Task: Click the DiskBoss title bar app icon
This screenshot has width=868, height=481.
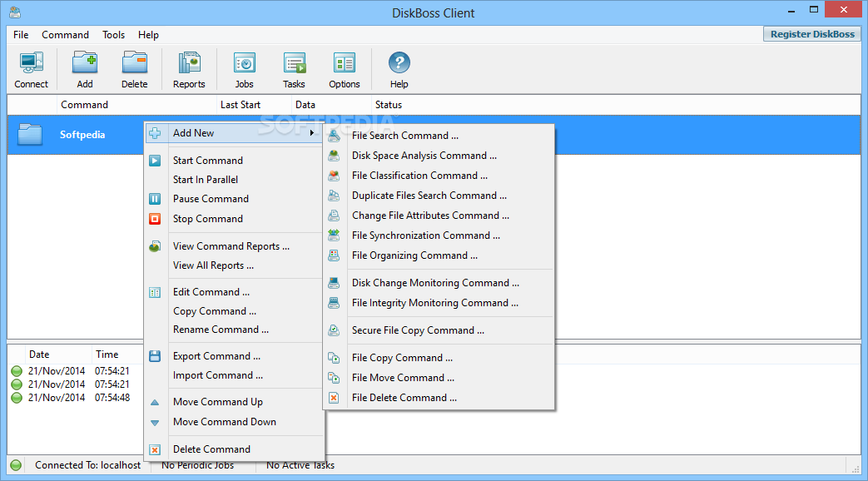Action: tap(15, 12)
